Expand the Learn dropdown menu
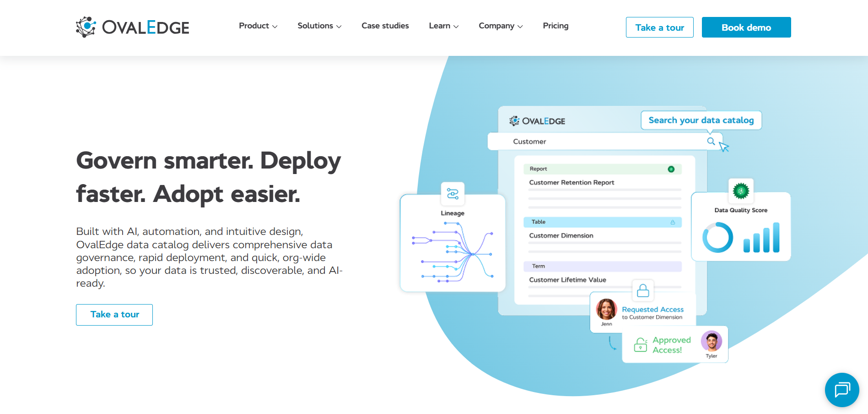Screen dimensions: 868x414 pyautogui.click(x=443, y=26)
